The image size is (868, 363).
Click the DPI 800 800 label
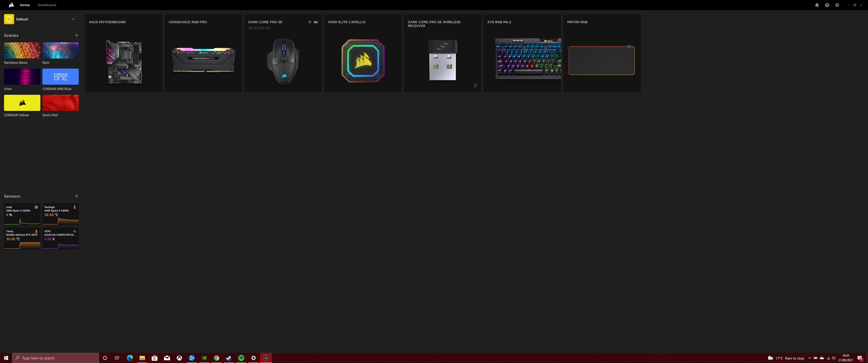[259, 28]
